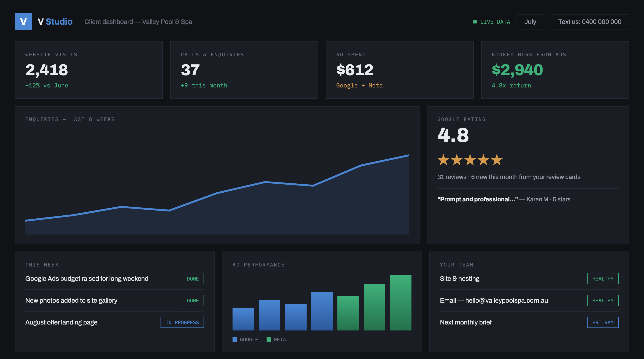Click the This Week panel heading
This screenshot has height=359, width=644.
(42, 265)
